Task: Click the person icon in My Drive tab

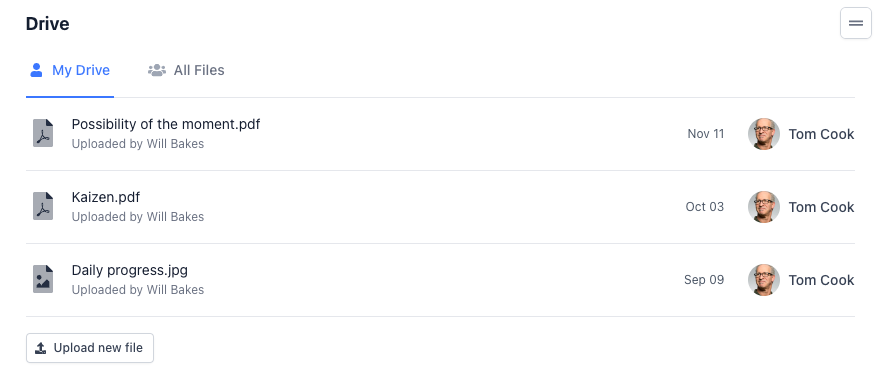Action: click(36, 70)
